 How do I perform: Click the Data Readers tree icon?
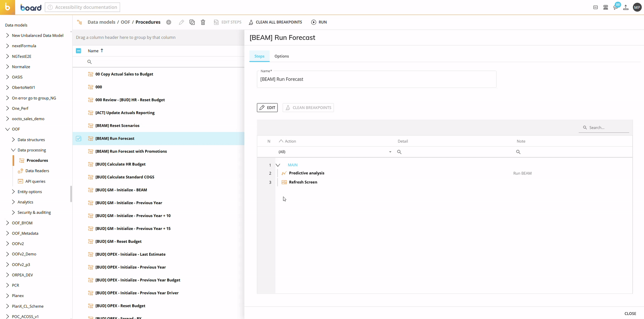coord(20,171)
